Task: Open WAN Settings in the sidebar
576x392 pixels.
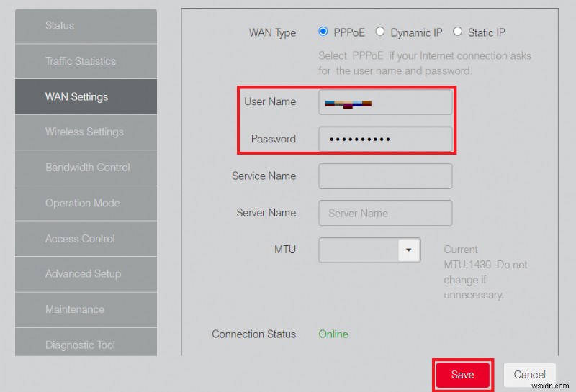Action: (x=86, y=96)
